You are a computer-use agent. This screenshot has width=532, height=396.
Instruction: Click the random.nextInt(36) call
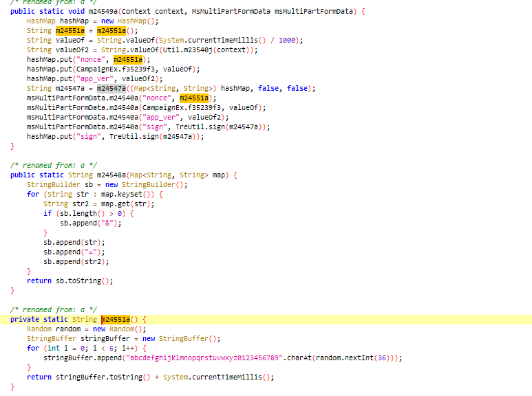point(351,357)
